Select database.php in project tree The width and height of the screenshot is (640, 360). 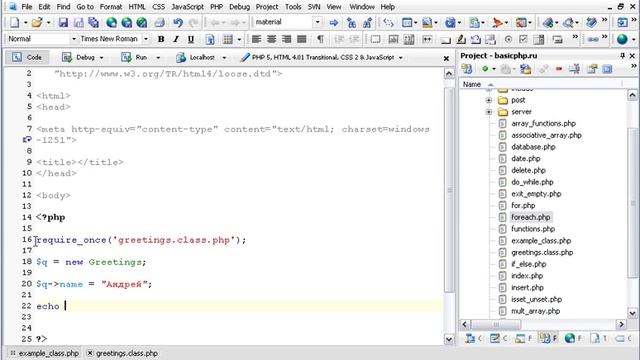pyautogui.click(x=533, y=147)
